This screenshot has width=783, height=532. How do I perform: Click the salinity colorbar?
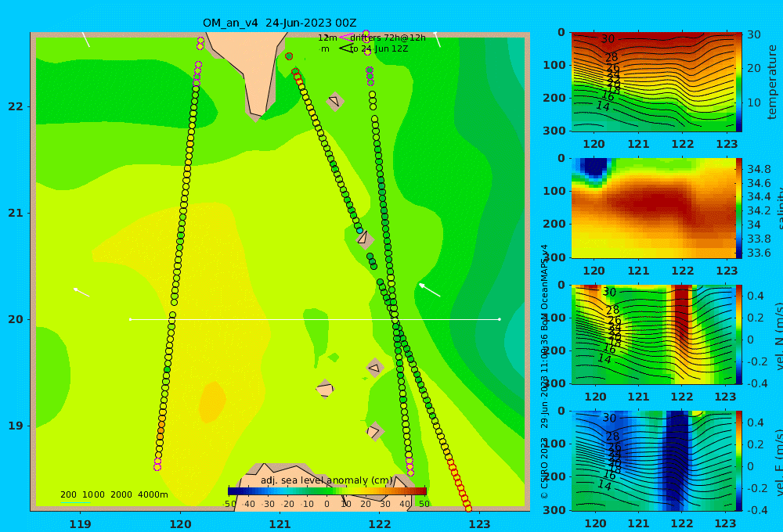[739, 208]
